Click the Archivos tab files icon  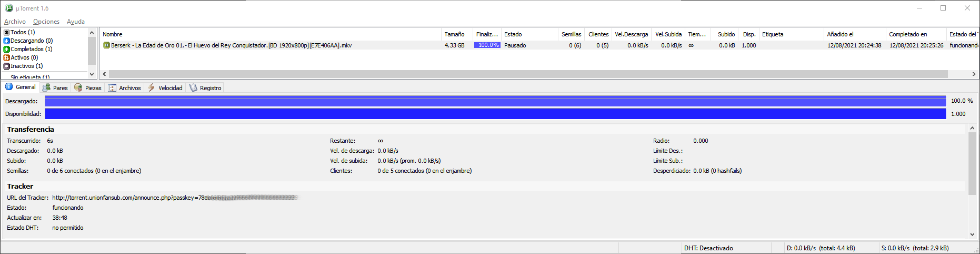pos(112,87)
